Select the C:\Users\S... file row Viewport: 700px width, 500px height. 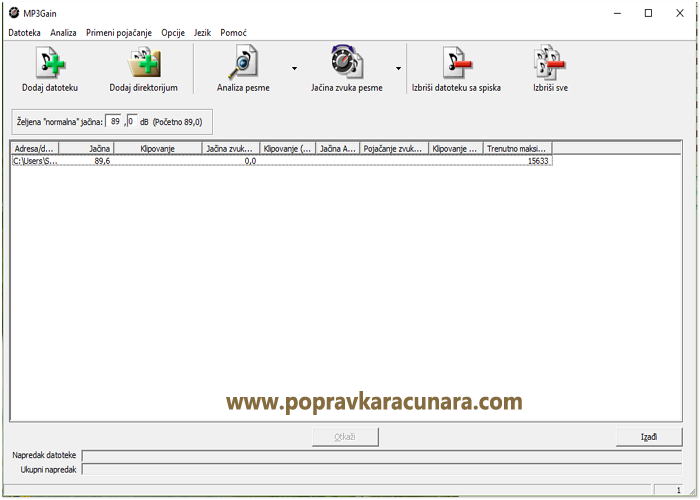[282, 161]
